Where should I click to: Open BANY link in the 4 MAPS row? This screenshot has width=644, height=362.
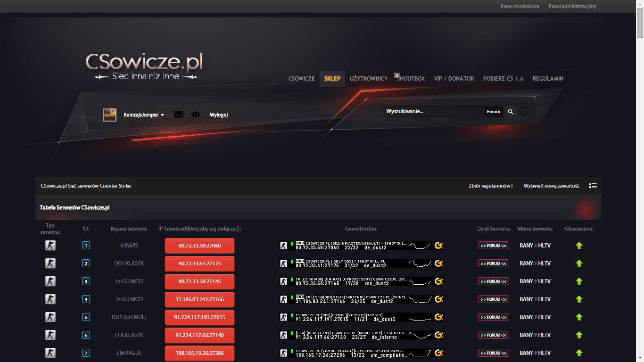click(526, 246)
